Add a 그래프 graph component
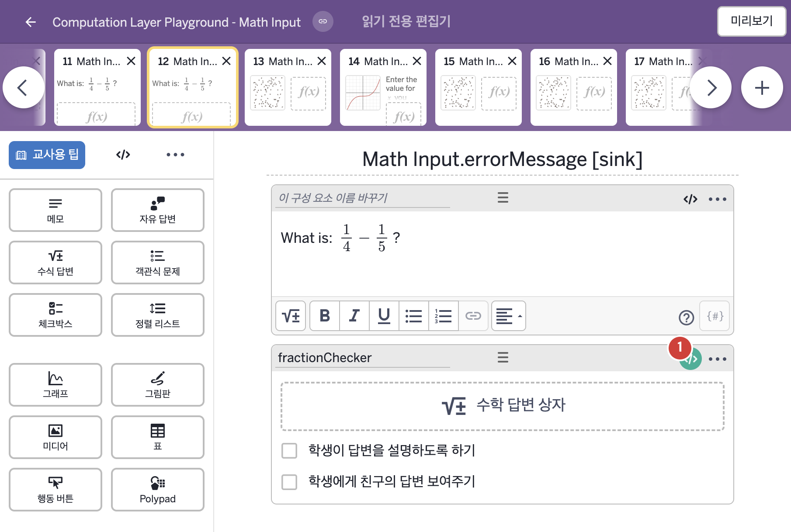Image resolution: width=791 pixels, height=532 pixels. click(x=56, y=385)
